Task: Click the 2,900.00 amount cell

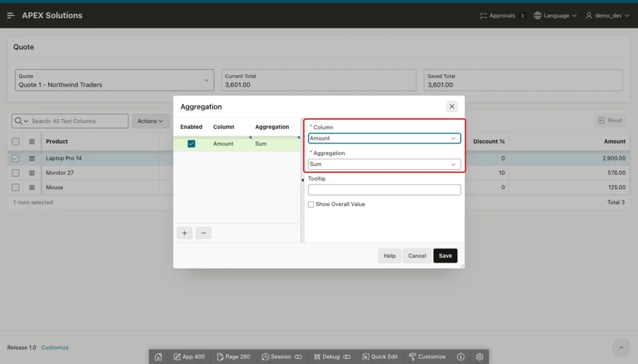Action: [569, 158]
